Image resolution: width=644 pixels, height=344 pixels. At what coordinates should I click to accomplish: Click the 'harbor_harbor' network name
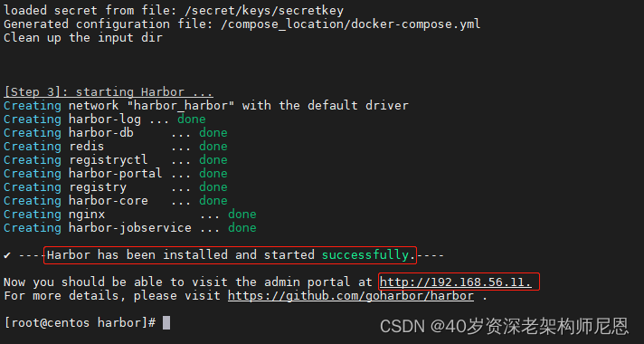181,106
